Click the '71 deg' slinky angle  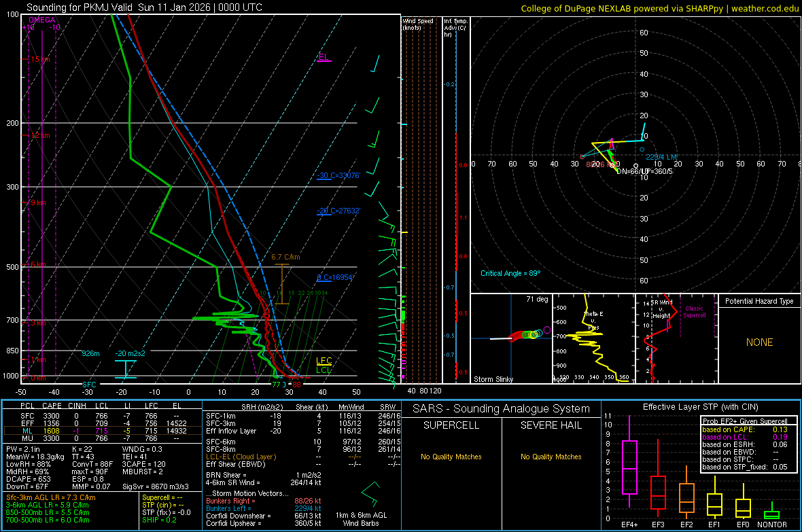536,299
